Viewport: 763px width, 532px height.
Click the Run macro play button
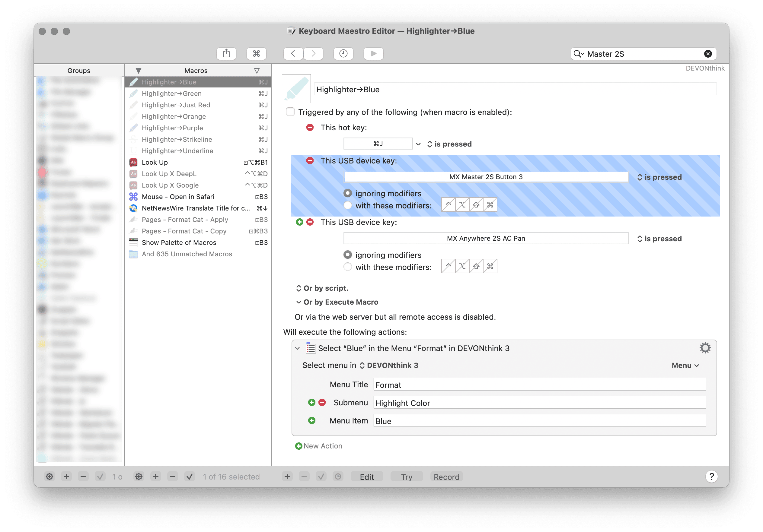[x=374, y=53]
